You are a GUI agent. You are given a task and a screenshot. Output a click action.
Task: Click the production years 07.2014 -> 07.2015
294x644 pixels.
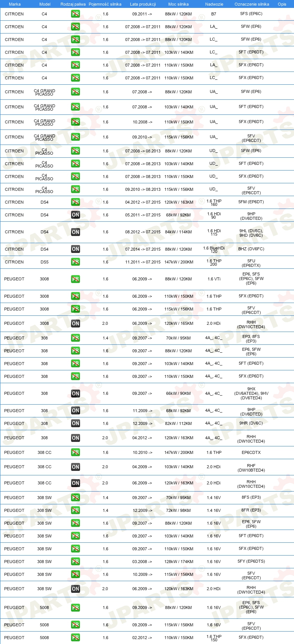143,249
